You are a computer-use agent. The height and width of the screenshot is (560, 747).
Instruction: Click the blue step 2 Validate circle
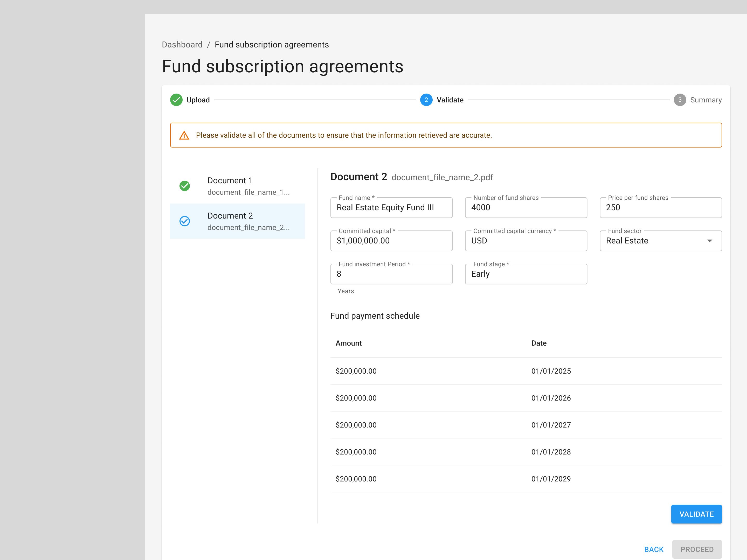point(426,100)
